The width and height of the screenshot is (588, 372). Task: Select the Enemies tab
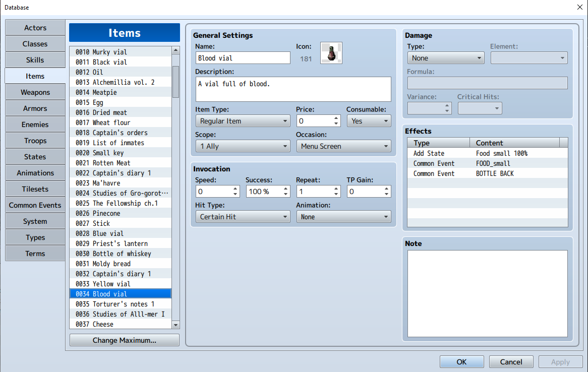35,125
